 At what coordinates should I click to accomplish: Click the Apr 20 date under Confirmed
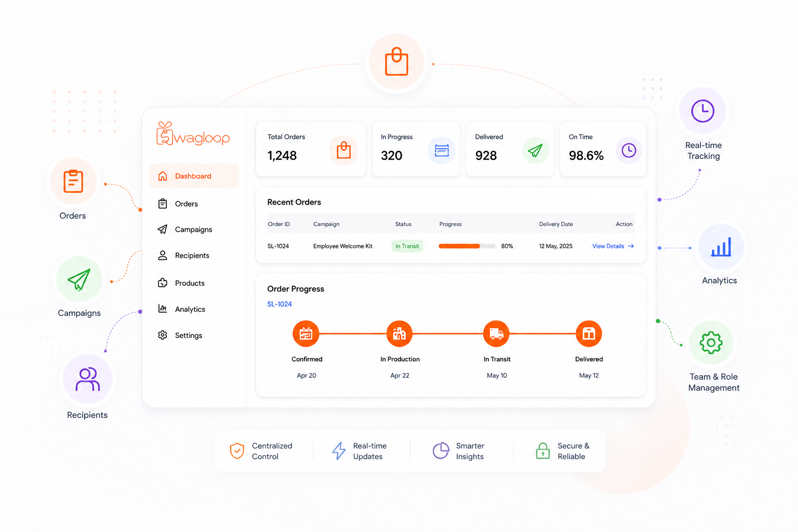pos(307,375)
